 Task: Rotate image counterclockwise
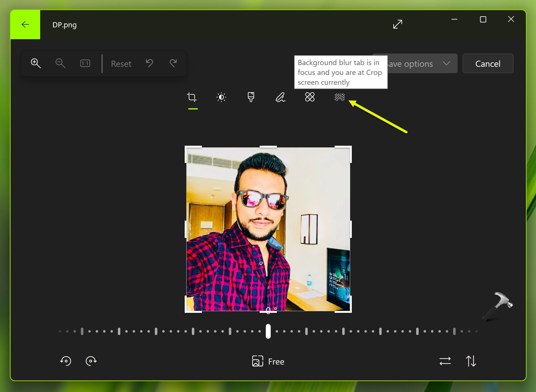click(66, 361)
